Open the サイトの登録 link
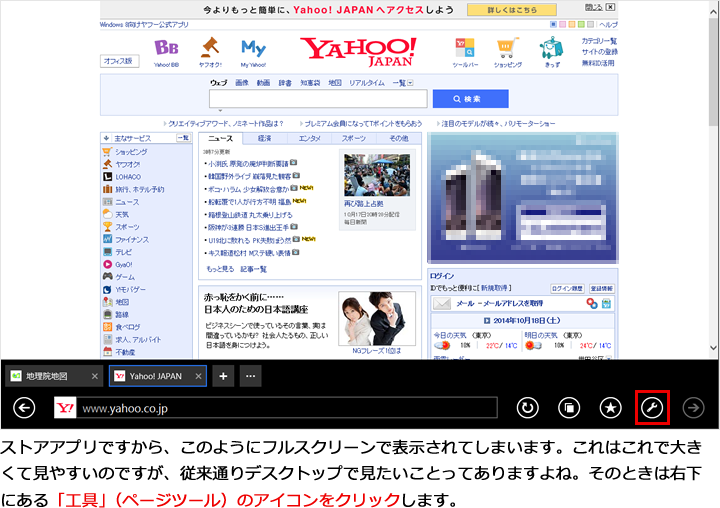The height and width of the screenshot is (508, 720). tap(599, 52)
